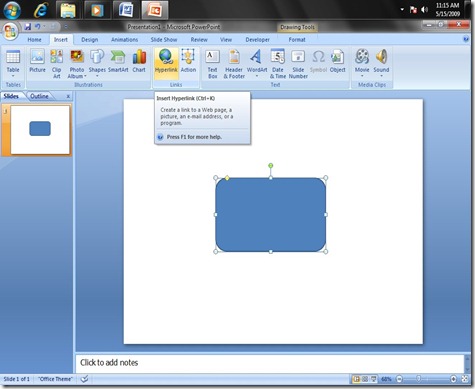The image size is (475, 389).
Task: Open the Slide Show tab
Action: point(164,39)
